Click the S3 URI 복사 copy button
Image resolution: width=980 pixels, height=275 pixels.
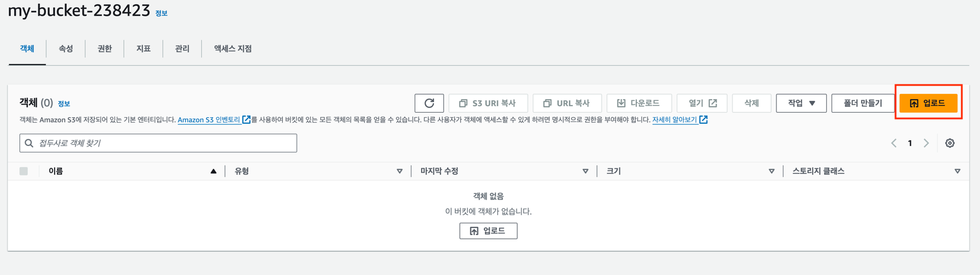click(488, 103)
